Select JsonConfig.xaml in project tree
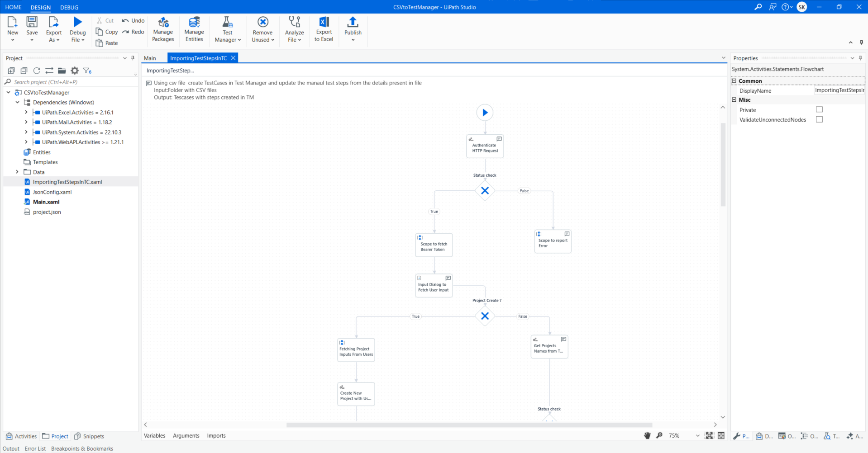868x453 pixels. tap(52, 192)
